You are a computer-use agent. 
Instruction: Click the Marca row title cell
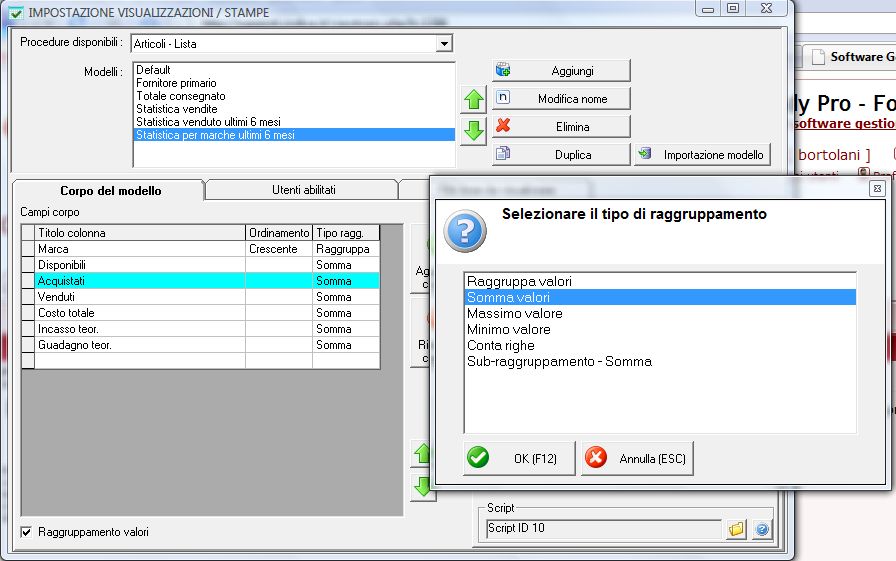(x=140, y=249)
